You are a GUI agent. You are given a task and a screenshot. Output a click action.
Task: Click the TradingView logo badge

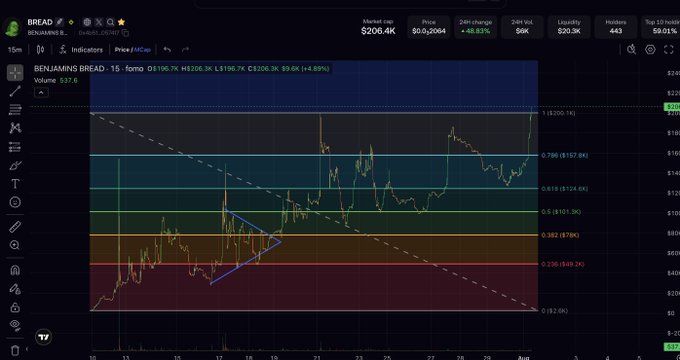pyautogui.click(x=43, y=337)
